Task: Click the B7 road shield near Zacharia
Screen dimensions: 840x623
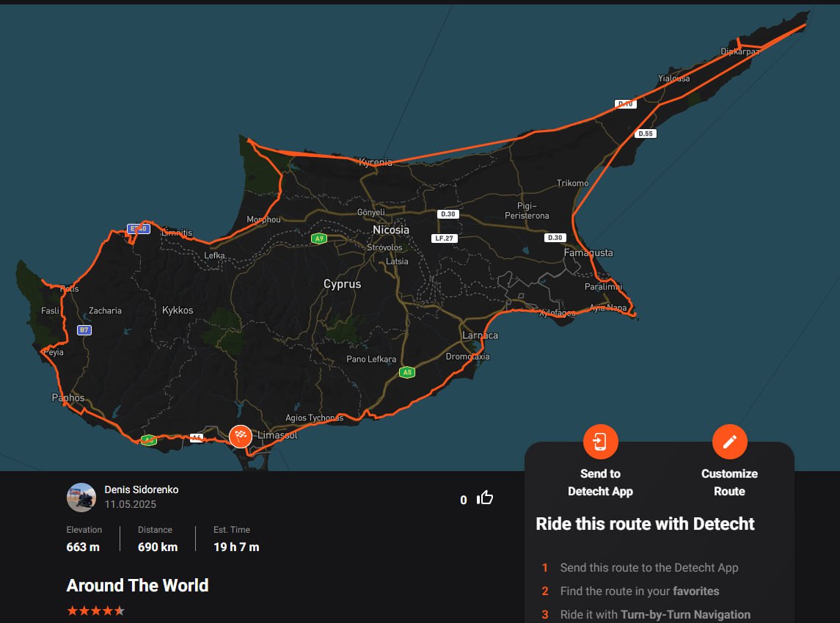Action: coord(84,330)
